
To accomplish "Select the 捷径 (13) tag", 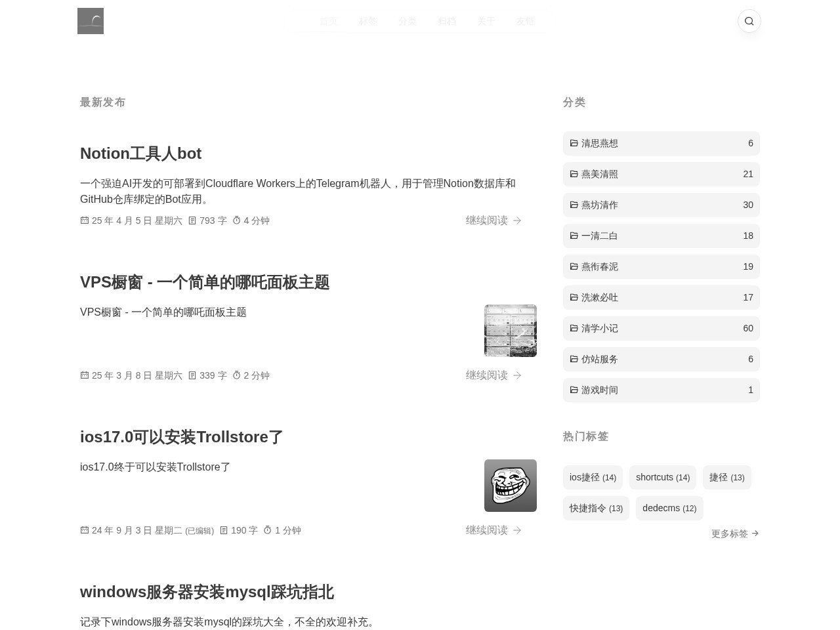I will [727, 478].
